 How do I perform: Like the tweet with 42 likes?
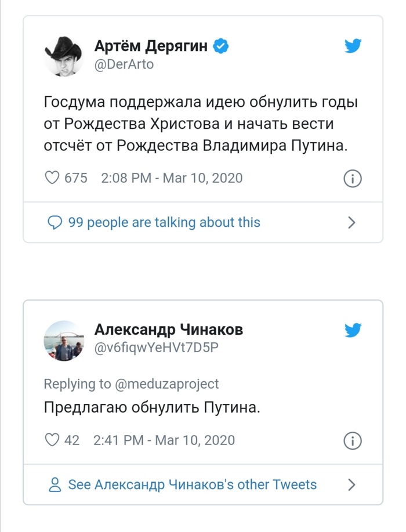[53, 440]
